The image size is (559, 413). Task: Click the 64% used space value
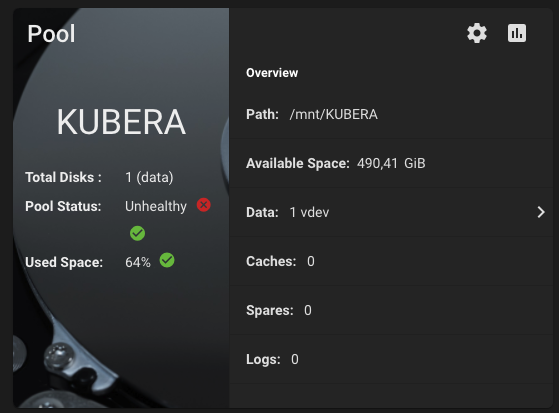(138, 262)
